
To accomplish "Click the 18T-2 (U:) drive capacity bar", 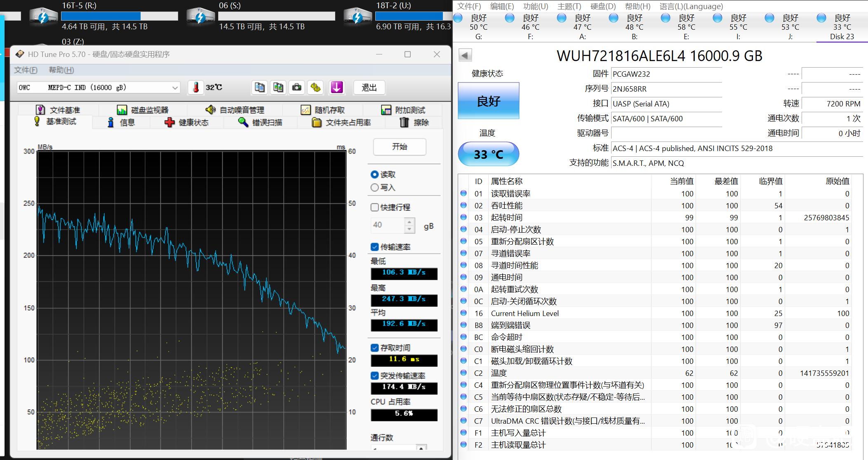I will click(x=413, y=16).
